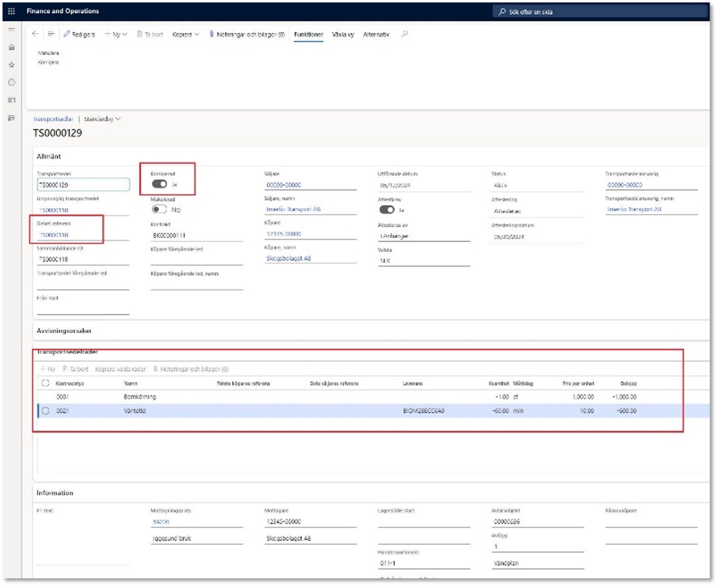719x588 pixels.
Task: Click the action pane search icon
Action: pos(405,34)
